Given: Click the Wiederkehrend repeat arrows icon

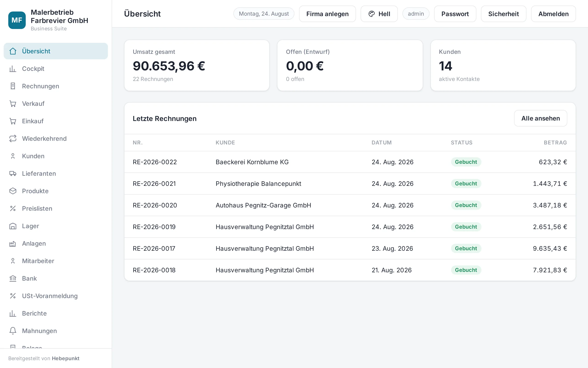Looking at the screenshot, I should [13, 138].
